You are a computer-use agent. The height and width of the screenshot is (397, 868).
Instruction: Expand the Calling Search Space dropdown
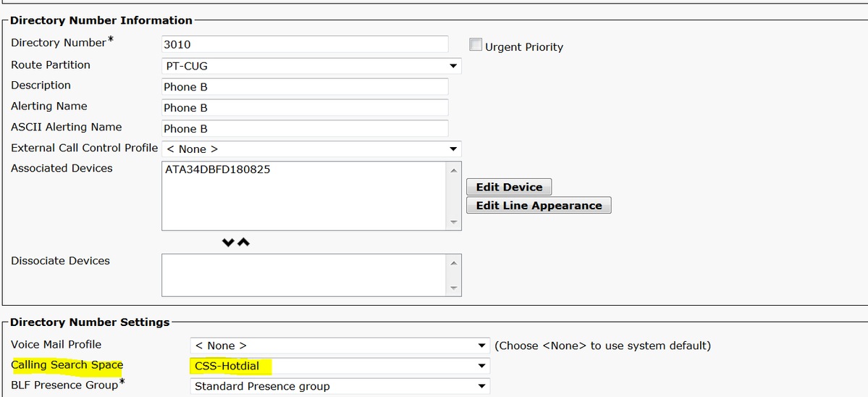point(340,366)
